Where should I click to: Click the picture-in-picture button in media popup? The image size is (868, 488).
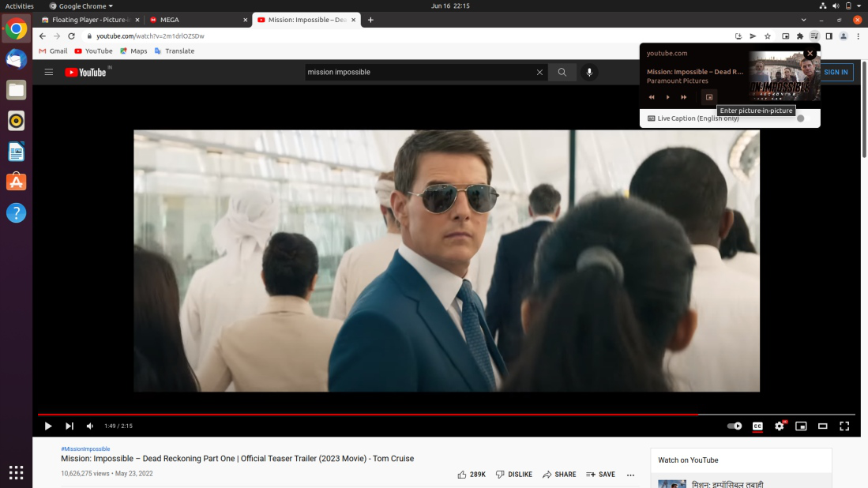coord(709,97)
